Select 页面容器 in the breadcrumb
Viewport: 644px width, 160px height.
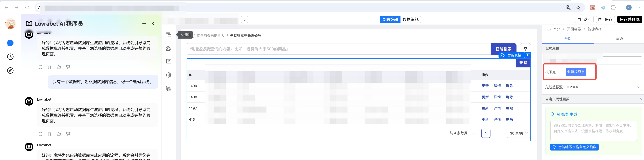coord(574,29)
